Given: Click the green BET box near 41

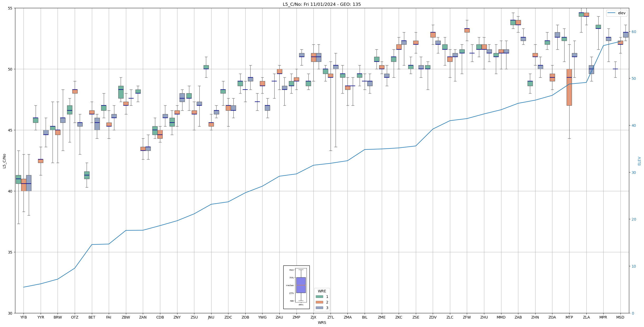Looking at the screenshot, I should (x=87, y=175).
